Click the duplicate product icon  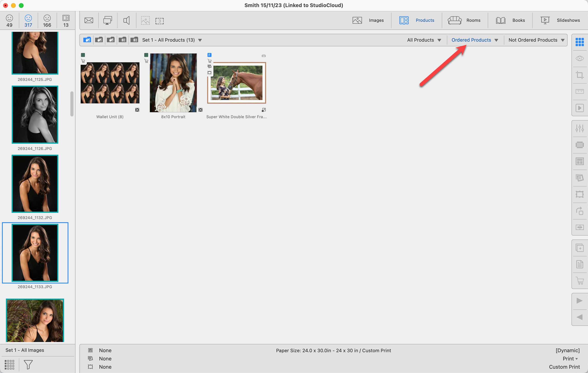(x=579, y=248)
